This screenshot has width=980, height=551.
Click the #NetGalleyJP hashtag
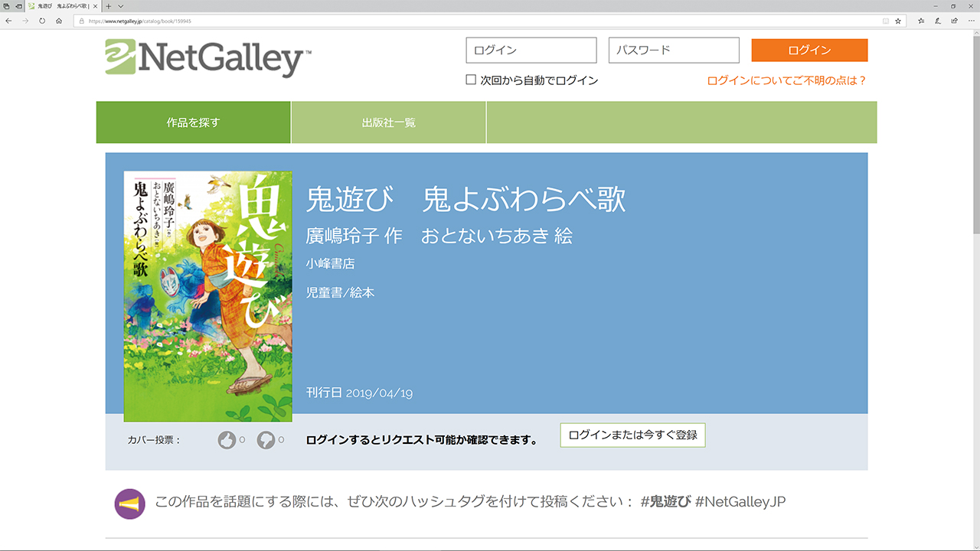[740, 502]
